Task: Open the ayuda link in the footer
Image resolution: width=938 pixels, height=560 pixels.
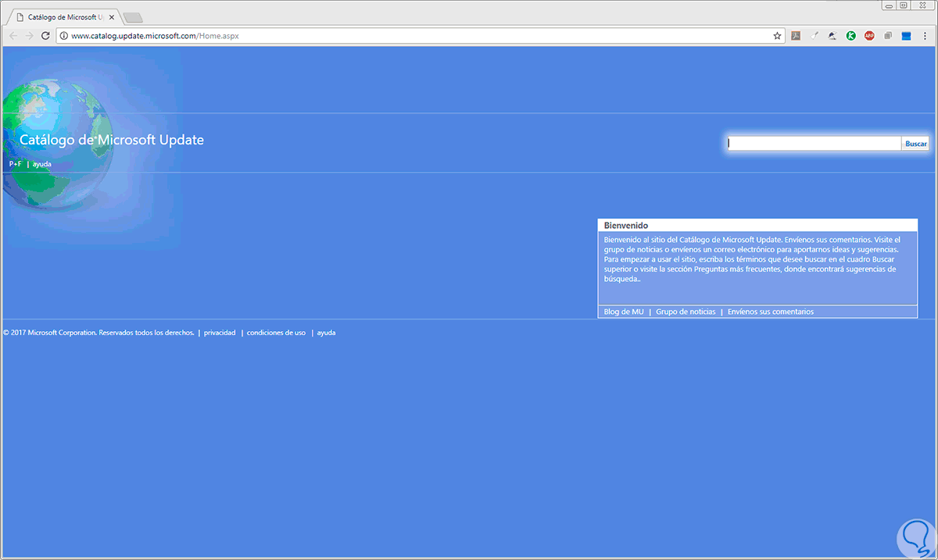Action: [326, 333]
